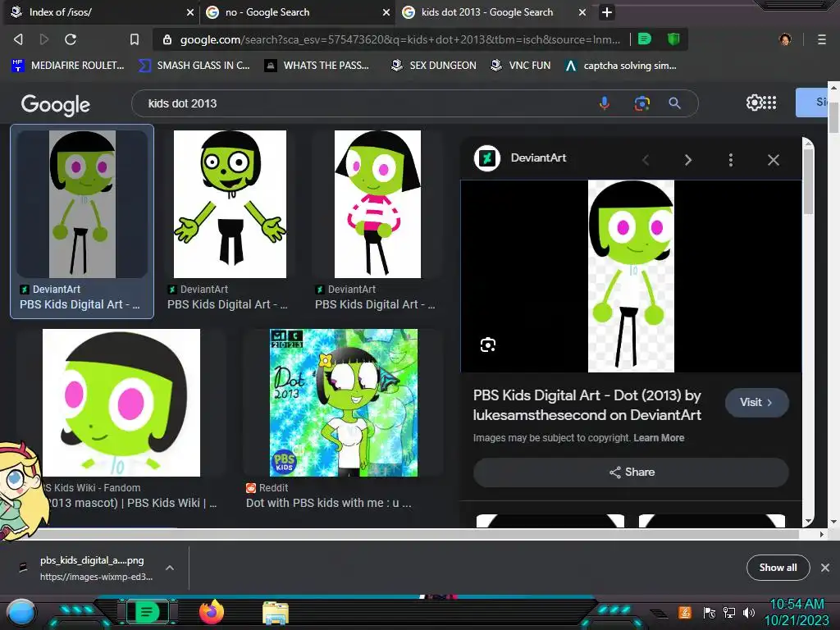
Task: Open the Google apps grid
Action: click(769, 103)
